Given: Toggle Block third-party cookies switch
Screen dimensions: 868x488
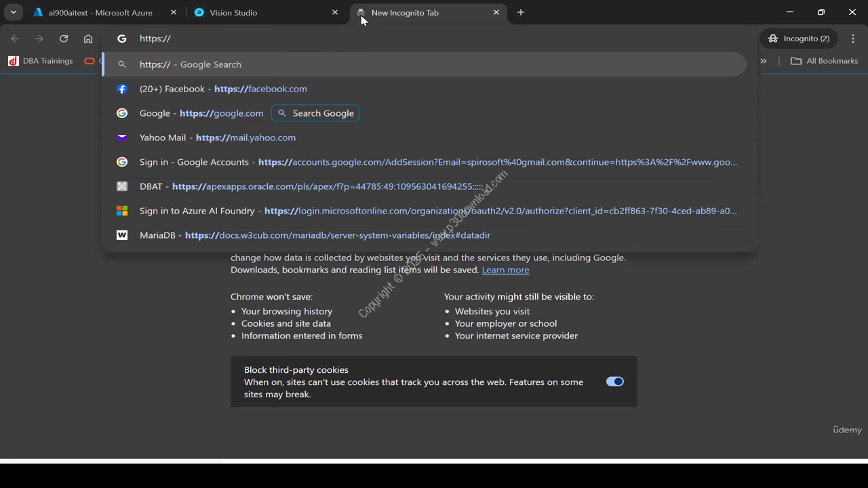Looking at the screenshot, I should coord(615,382).
